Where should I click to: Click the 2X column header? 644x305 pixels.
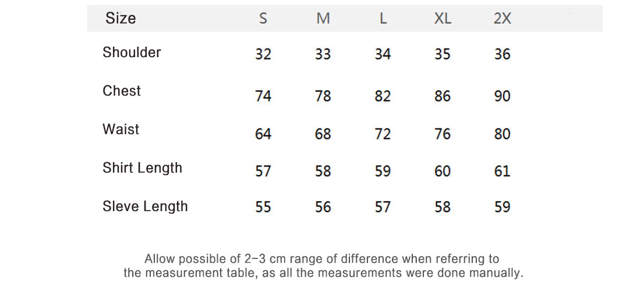pos(502,19)
